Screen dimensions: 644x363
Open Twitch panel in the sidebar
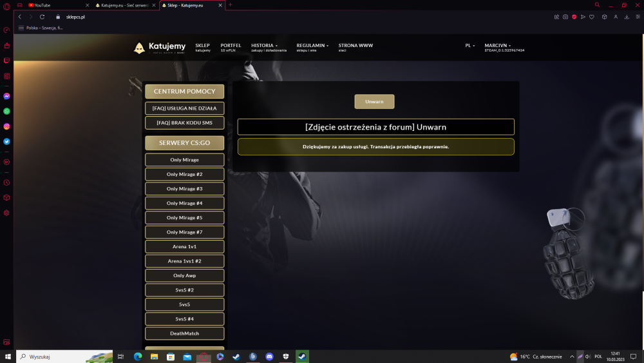[6, 61]
